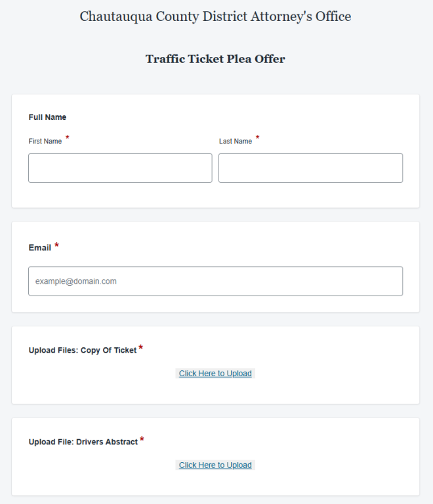Click the red asterisk after Drivers Abstract
Screen dimensions: 433x504
click(142, 439)
